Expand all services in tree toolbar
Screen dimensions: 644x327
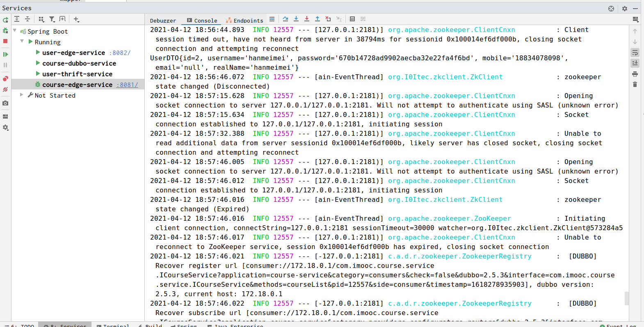tap(17, 19)
